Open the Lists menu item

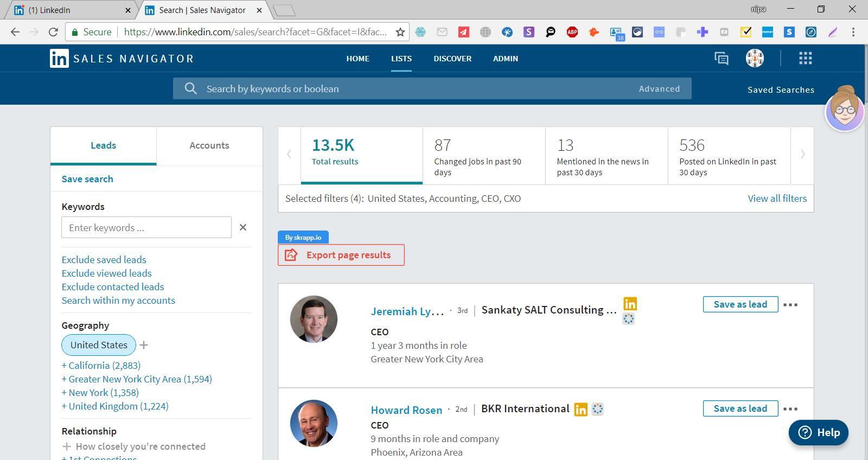[401, 59]
